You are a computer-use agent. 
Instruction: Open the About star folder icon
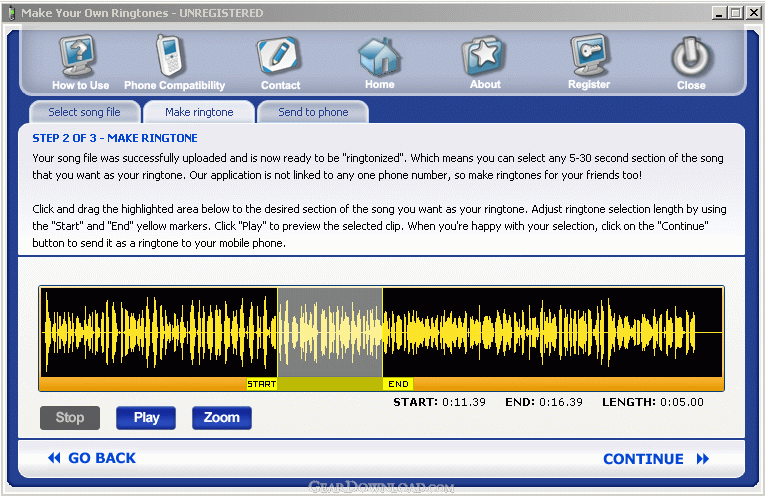tap(483, 56)
